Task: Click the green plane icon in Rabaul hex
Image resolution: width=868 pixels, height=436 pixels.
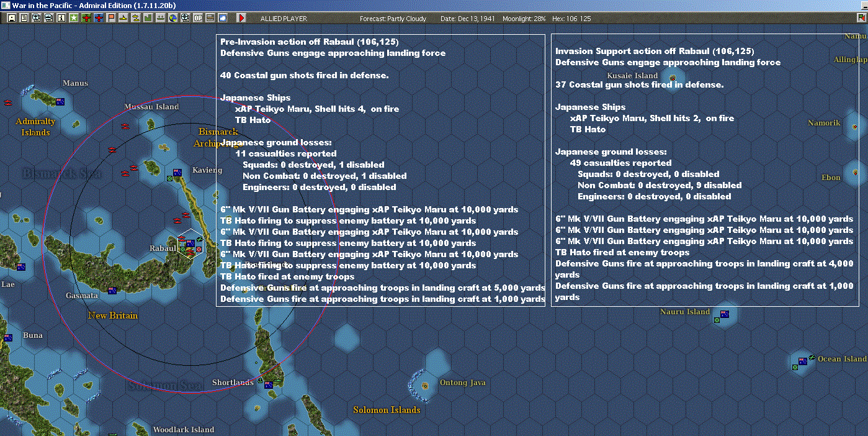Action: click(x=199, y=238)
